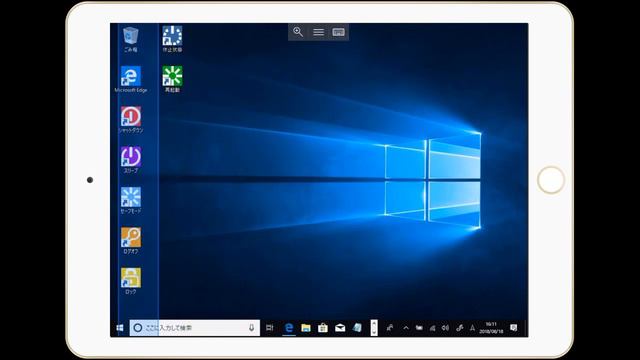
Task: Select the purple Sleep (スリープ) shortcut
Action: click(131, 160)
